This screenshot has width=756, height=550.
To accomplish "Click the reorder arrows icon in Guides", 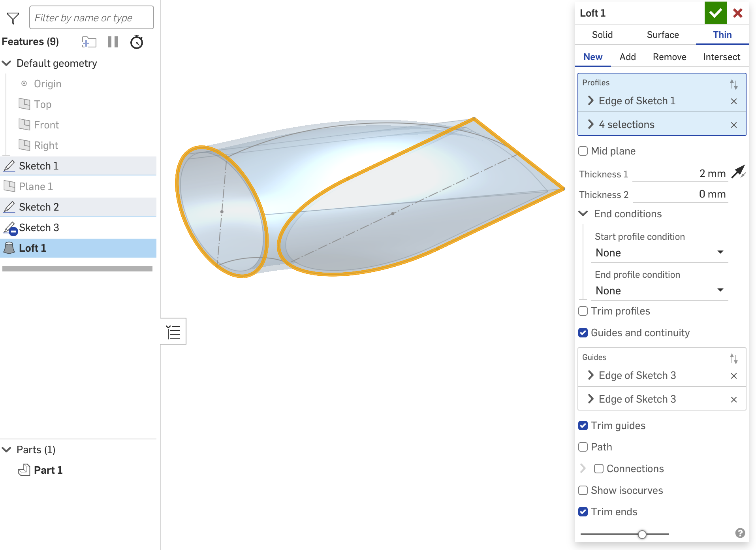I will (733, 359).
